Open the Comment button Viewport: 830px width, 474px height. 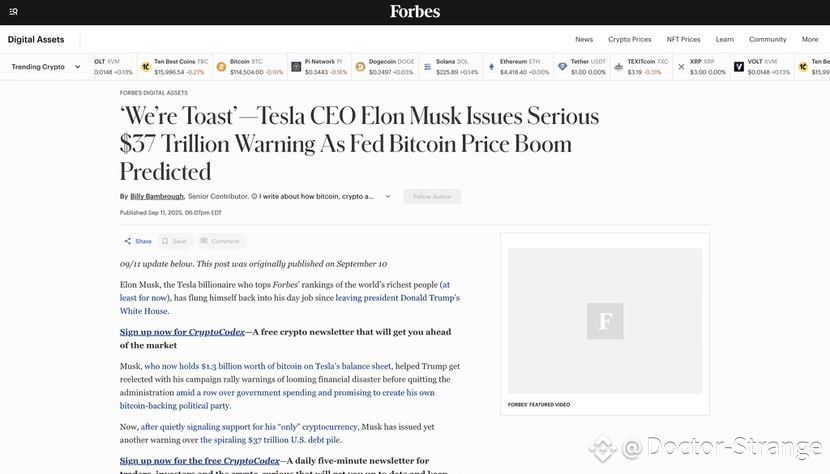221,241
